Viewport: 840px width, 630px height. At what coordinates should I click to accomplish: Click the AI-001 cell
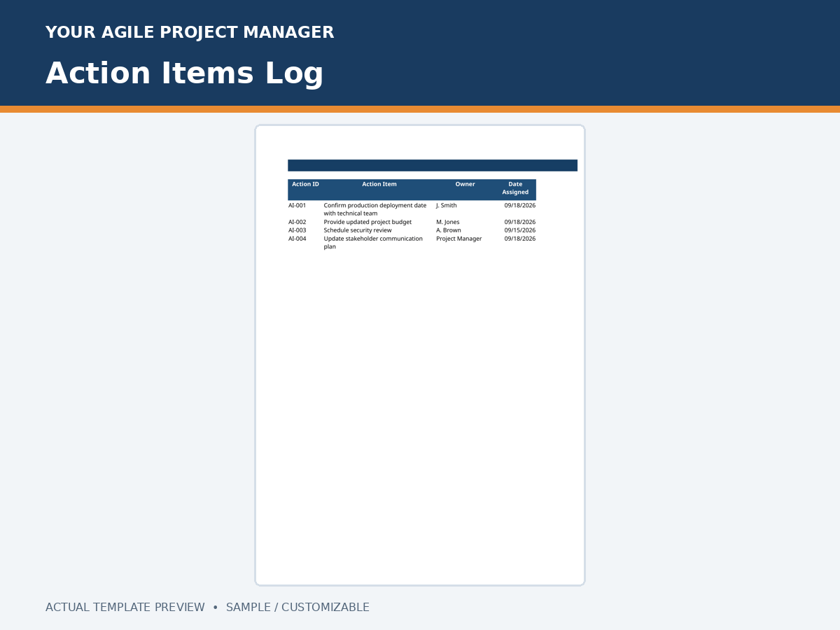point(297,206)
